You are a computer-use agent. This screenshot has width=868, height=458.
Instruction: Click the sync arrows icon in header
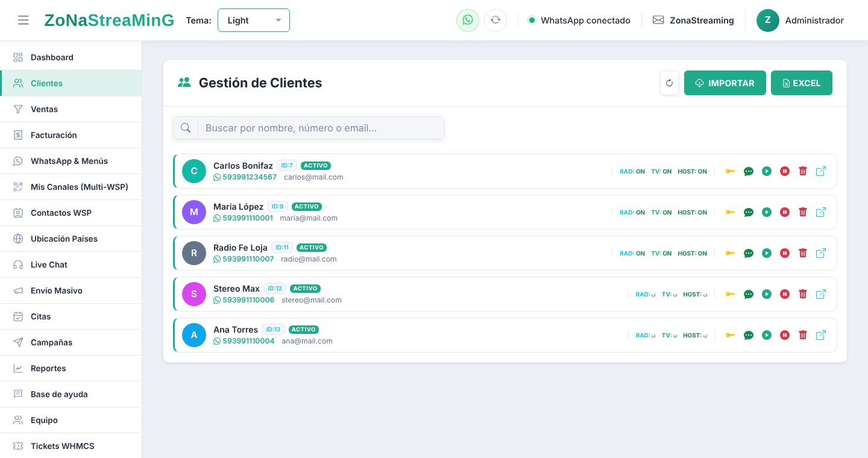tap(495, 20)
